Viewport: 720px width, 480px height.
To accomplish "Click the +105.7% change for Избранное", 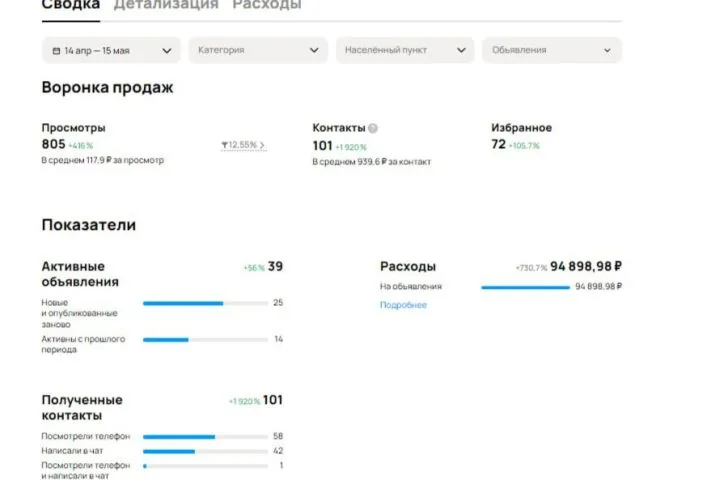I will 524,146.
